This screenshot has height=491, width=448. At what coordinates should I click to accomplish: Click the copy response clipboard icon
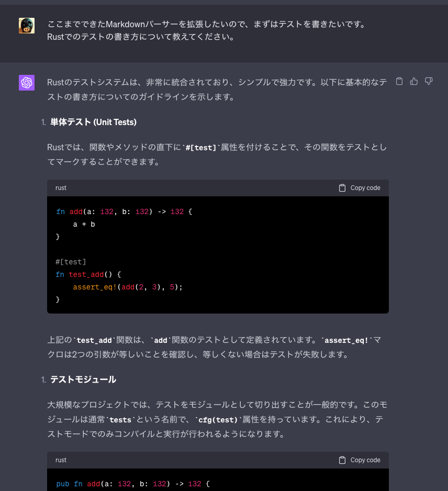(399, 81)
